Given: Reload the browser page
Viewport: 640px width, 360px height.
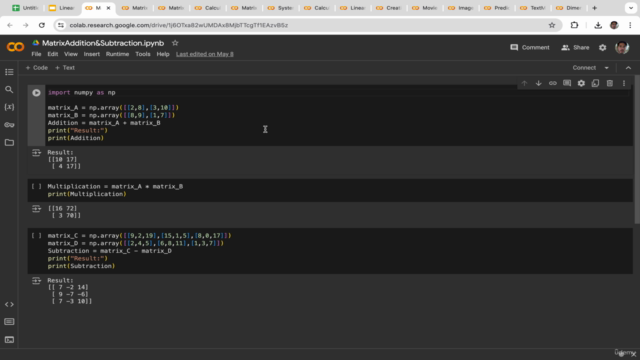Looking at the screenshot, I should click(42, 25).
